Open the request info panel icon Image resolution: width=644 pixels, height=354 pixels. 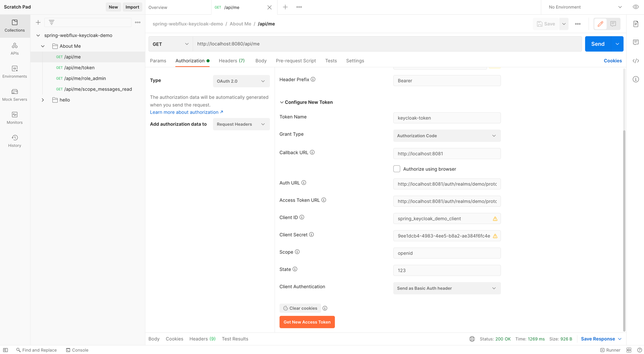coord(636,79)
